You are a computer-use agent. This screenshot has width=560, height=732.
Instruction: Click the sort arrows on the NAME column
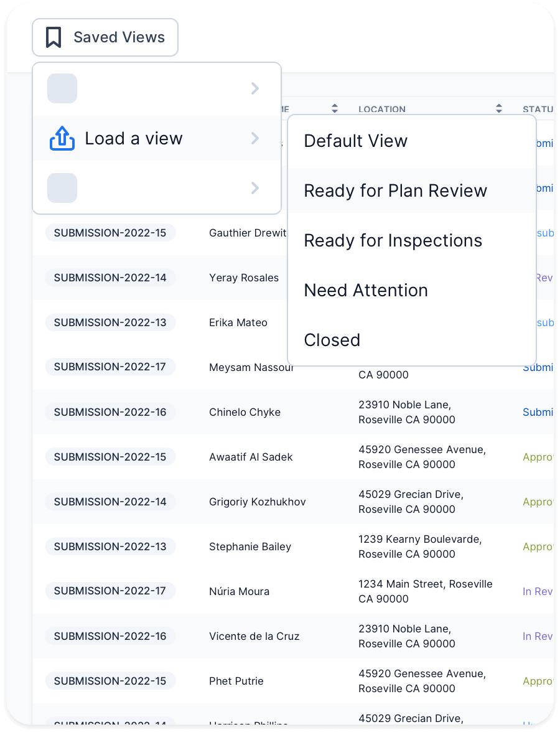pyautogui.click(x=335, y=108)
